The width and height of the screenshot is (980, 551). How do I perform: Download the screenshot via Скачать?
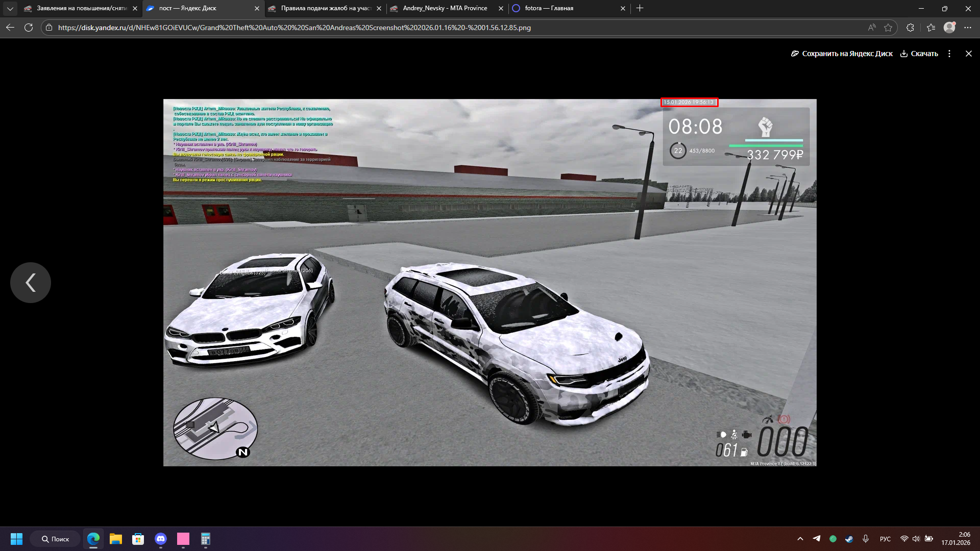point(919,54)
